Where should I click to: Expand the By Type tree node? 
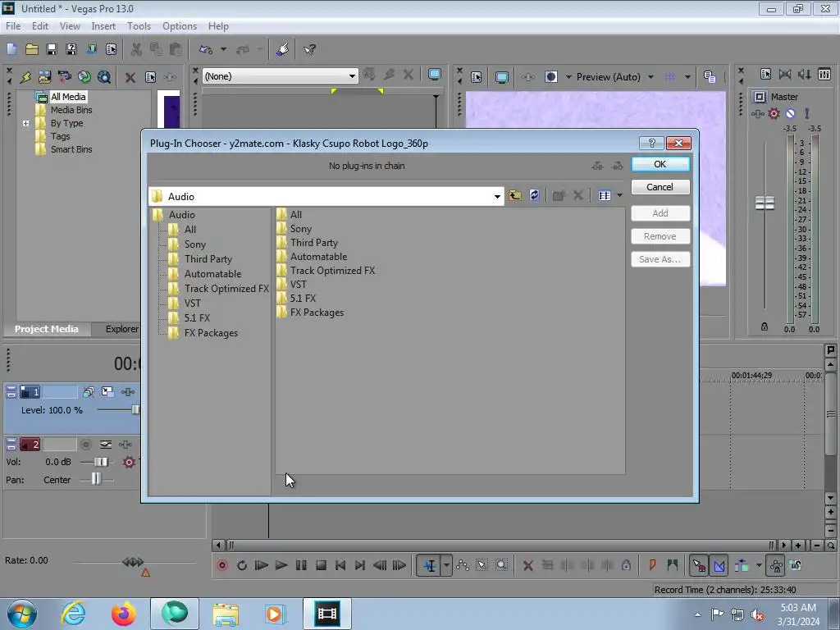point(25,123)
